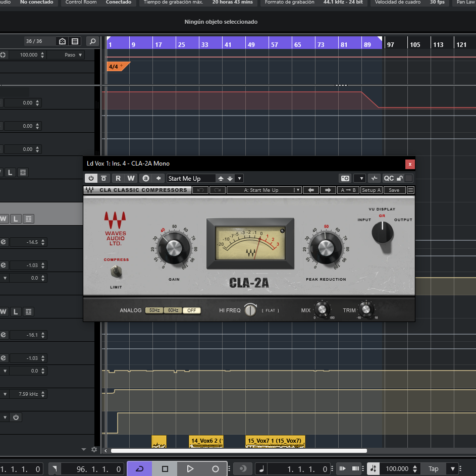This screenshot has width=476, height=476.
Task: Click the A/B comparison circle icon
Action: point(146,178)
